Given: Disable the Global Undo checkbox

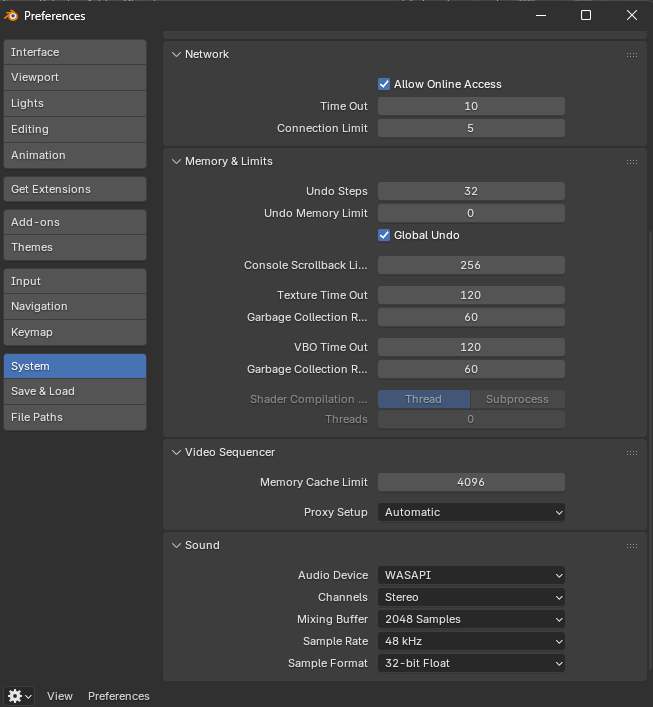Looking at the screenshot, I should (384, 235).
